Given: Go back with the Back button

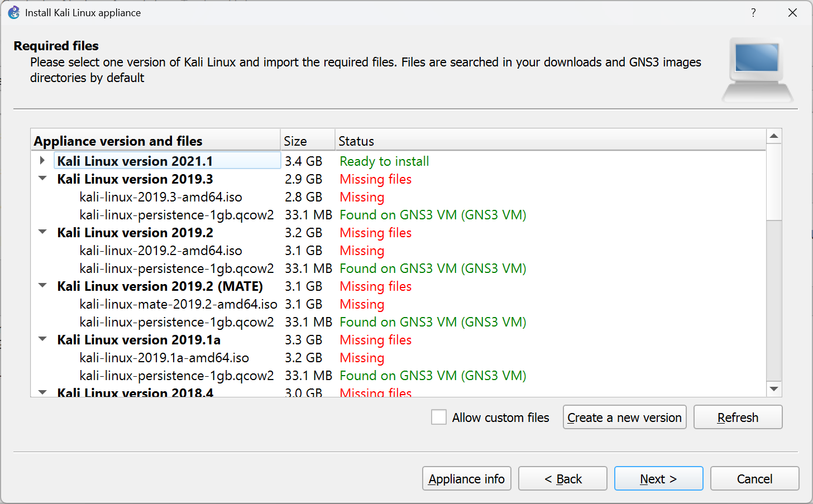Looking at the screenshot, I should point(563,478).
